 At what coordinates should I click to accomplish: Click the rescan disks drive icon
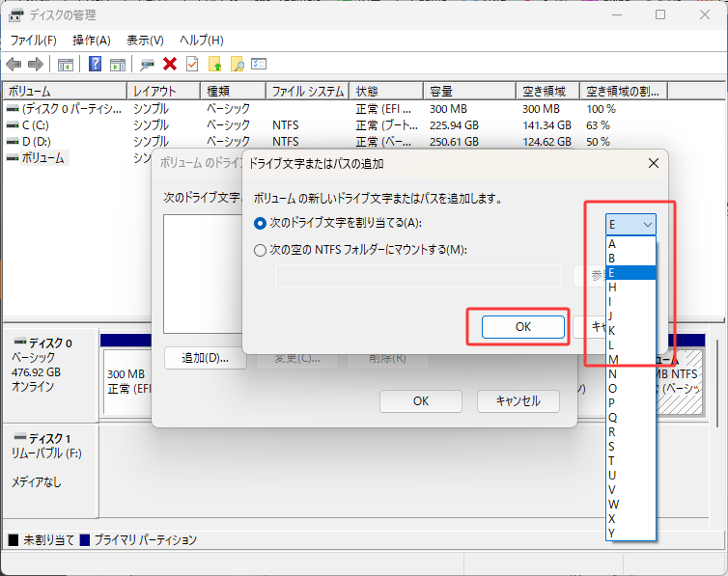(147, 64)
